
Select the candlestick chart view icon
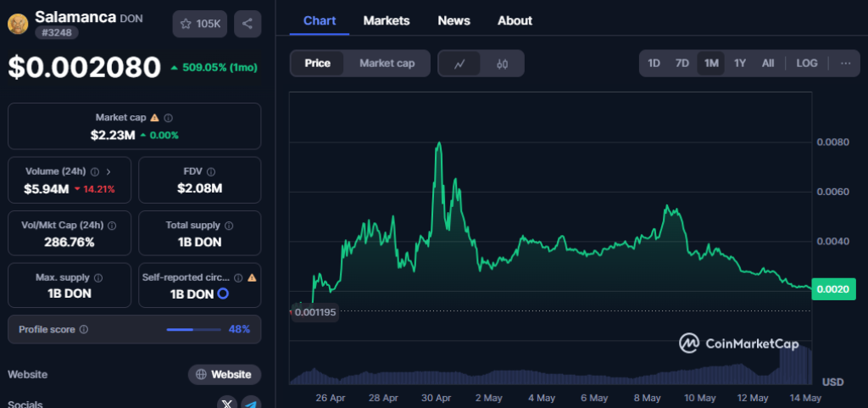click(x=502, y=64)
